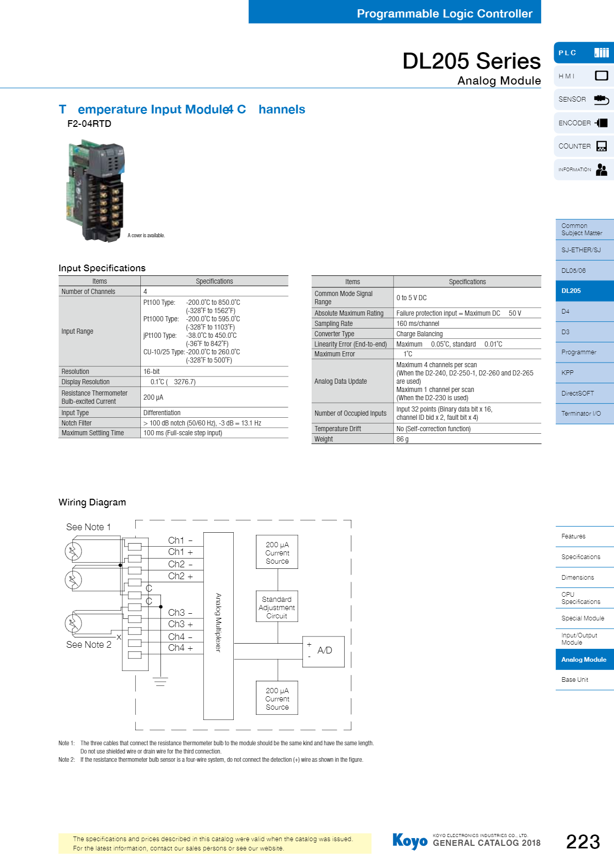The height and width of the screenshot is (868, 614).
Task: Click the Ch1 + terminal label
Action: pos(181,552)
